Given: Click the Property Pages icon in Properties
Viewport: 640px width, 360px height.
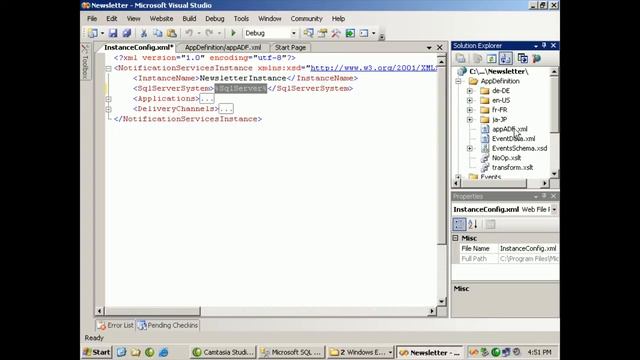Looking at the screenshot, I should [x=490, y=224].
